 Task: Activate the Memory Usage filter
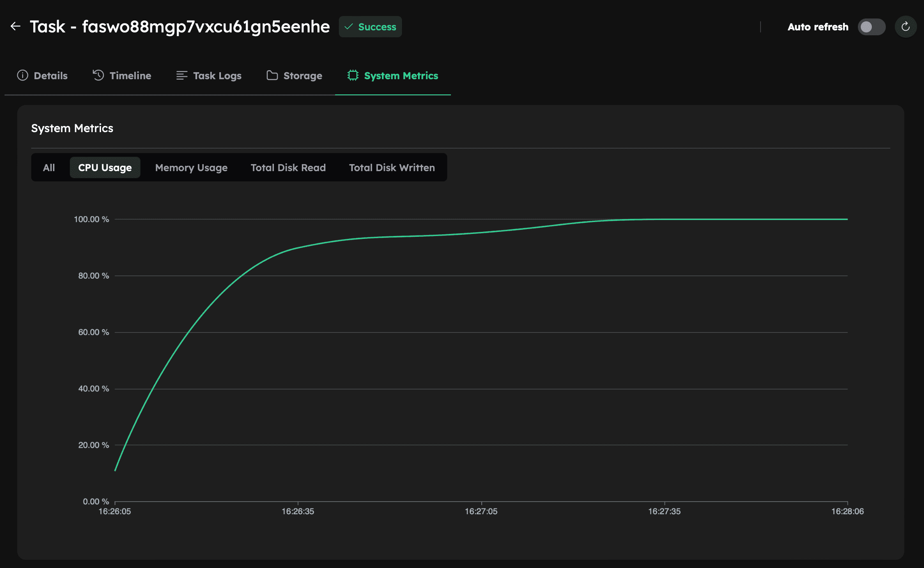point(191,167)
